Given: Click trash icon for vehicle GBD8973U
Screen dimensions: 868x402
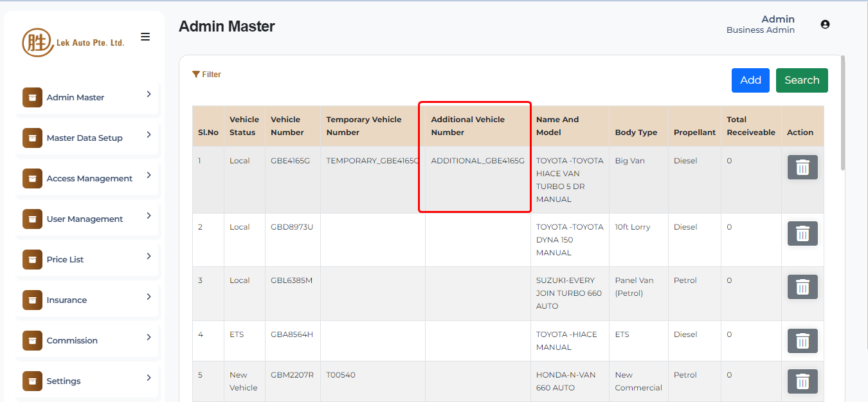Looking at the screenshot, I should 802,233.
